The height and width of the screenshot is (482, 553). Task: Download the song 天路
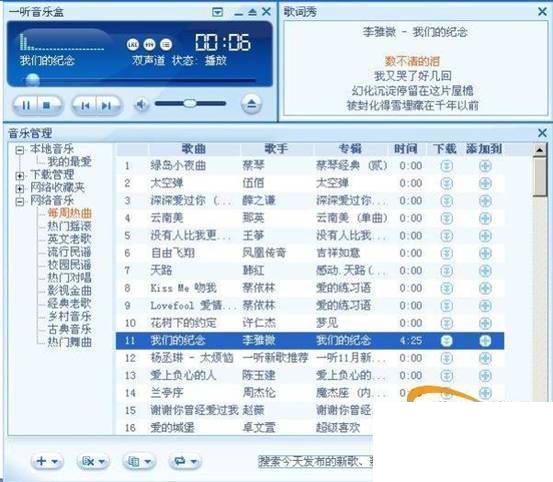[446, 271]
